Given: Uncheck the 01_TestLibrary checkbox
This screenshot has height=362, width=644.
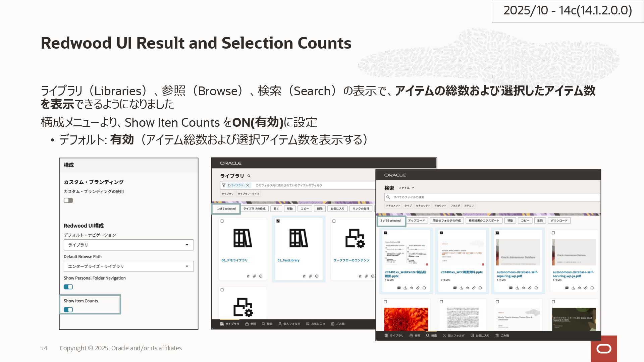Looking at the screenshot, I should (278, 221).
